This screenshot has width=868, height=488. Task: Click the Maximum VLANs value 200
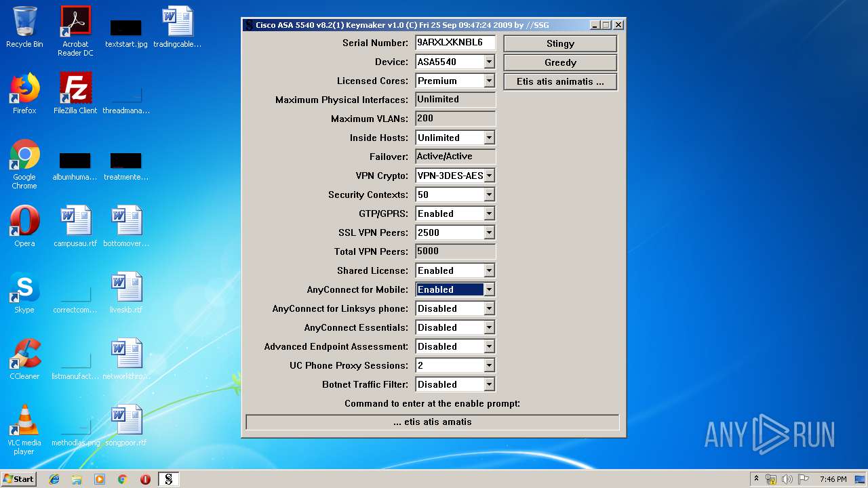pos(455,118)
